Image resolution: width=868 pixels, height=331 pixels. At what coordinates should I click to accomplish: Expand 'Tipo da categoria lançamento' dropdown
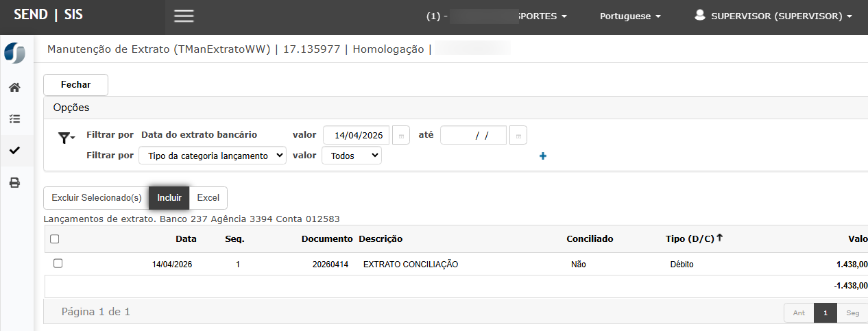tap(213, 156)
